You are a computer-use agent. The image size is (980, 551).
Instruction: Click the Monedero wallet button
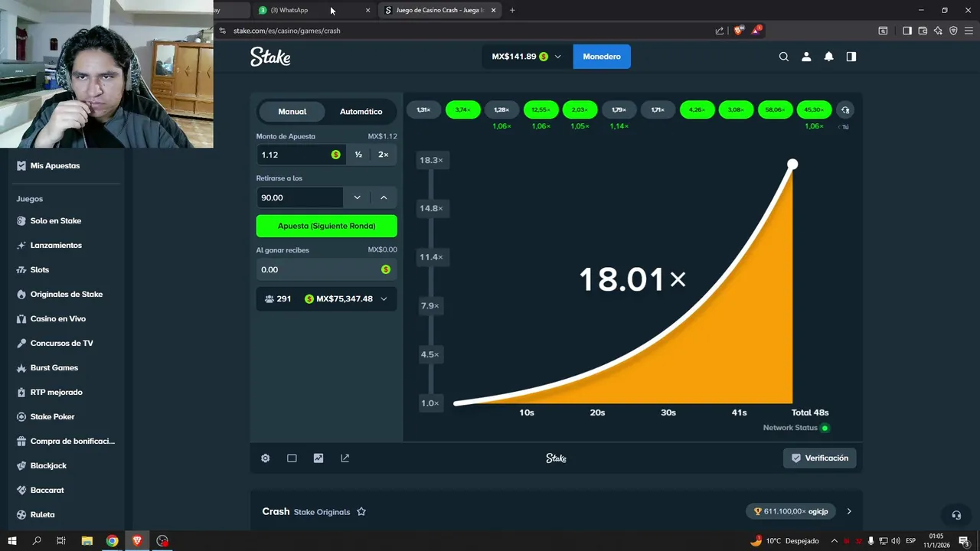pyautogui.click(x=602, y=57)
